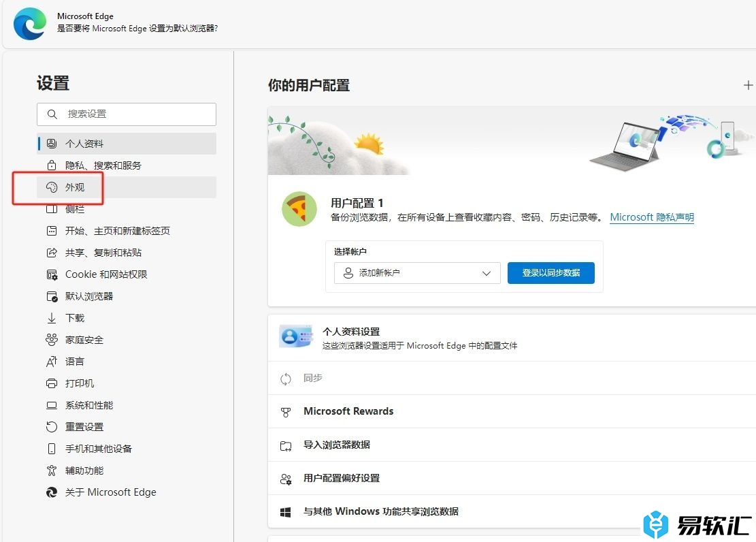This screenshot has height=542, width=756.
Task: Open Microsoft 隐私声明 link
Action: pyautogui.click(x=652, y=218)
